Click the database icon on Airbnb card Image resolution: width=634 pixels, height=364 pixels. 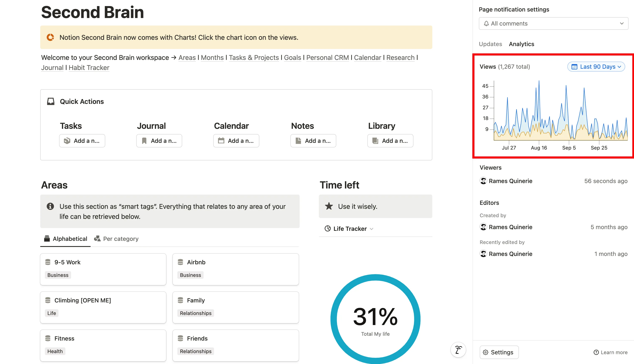click(180, 262)
